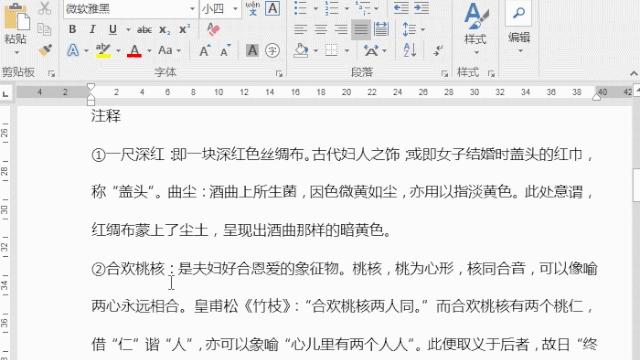The image size is (640, 360).
Task: Open the line spacing dropdown arrow
Action: pos(422,30)
